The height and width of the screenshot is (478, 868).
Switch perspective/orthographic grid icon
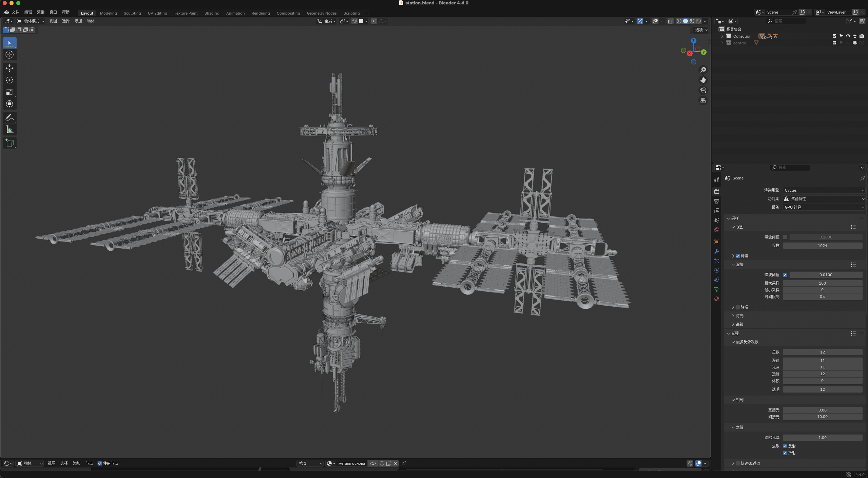tap(703, 100)
